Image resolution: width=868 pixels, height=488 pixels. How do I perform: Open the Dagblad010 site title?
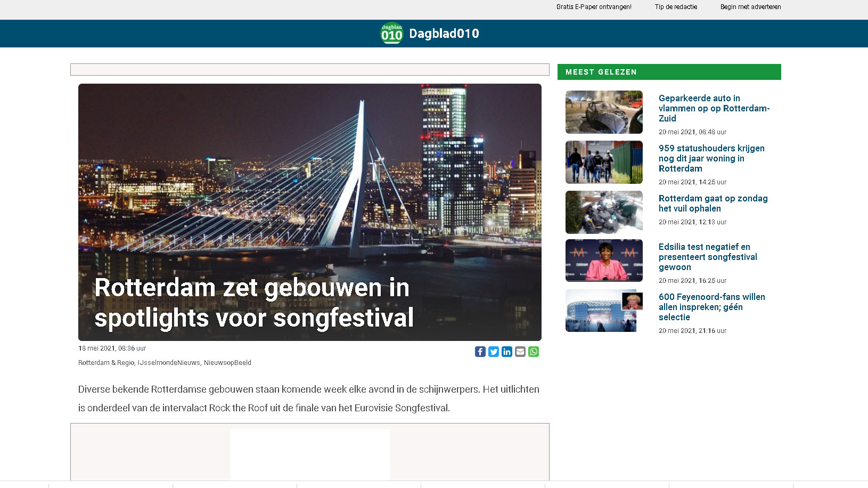[444, 34]
